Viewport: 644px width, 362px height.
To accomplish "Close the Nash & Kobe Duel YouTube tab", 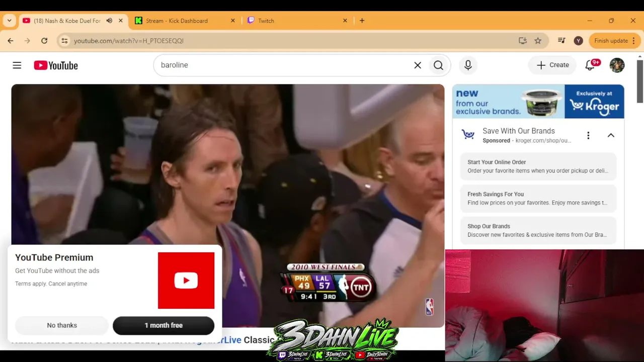I will (121, 21).
